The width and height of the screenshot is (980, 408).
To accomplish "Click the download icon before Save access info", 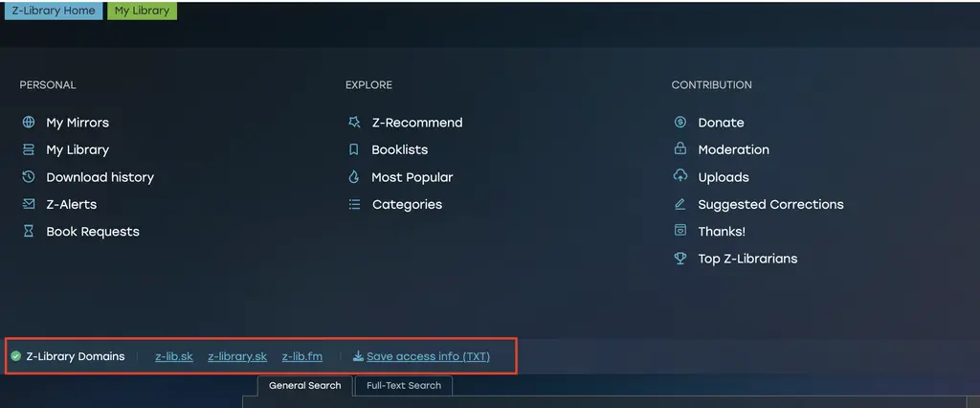I will tap(358, 356).
